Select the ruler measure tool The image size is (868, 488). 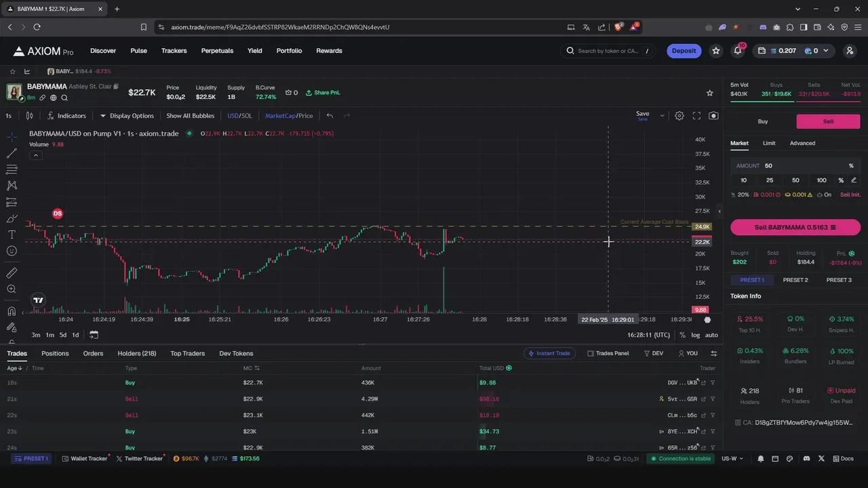(x=12, y=272)
